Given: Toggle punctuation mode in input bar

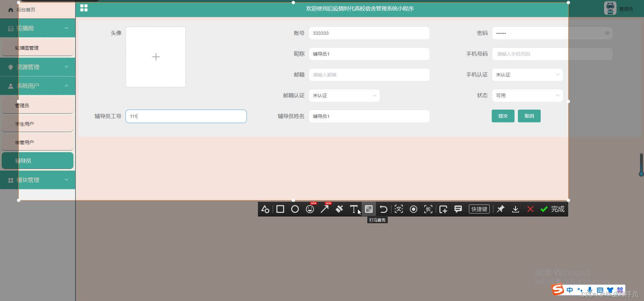Looking at the screenshot, I should pyautogui.click(x=580, y=290).
